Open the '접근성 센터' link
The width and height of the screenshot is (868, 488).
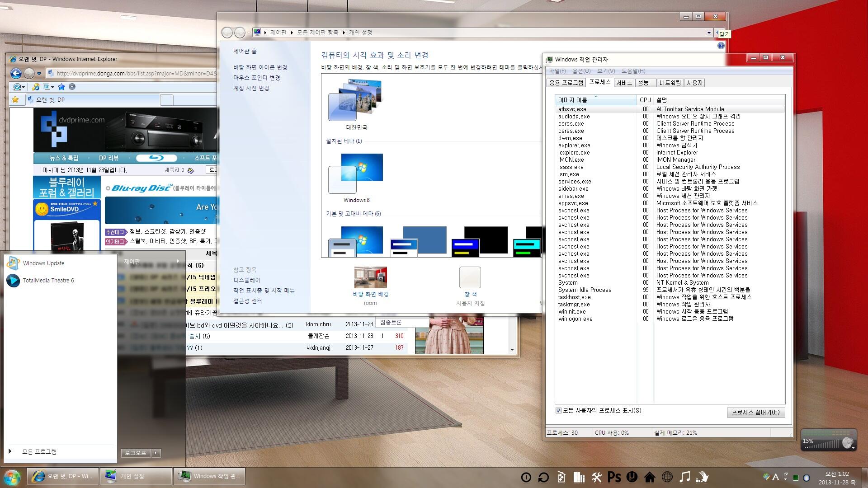tap(248, 301)
